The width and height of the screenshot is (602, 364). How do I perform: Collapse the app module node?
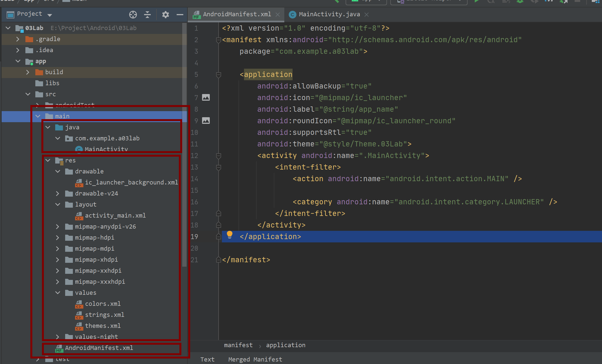click(x=18, y=61)
